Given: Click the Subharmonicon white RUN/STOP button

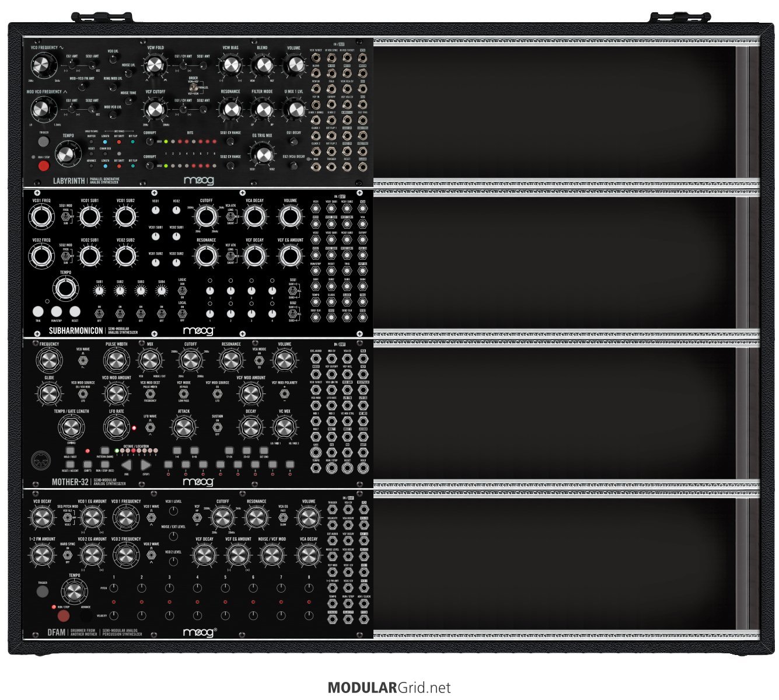Looking at the screenshot, I should [x=57, y=311].
